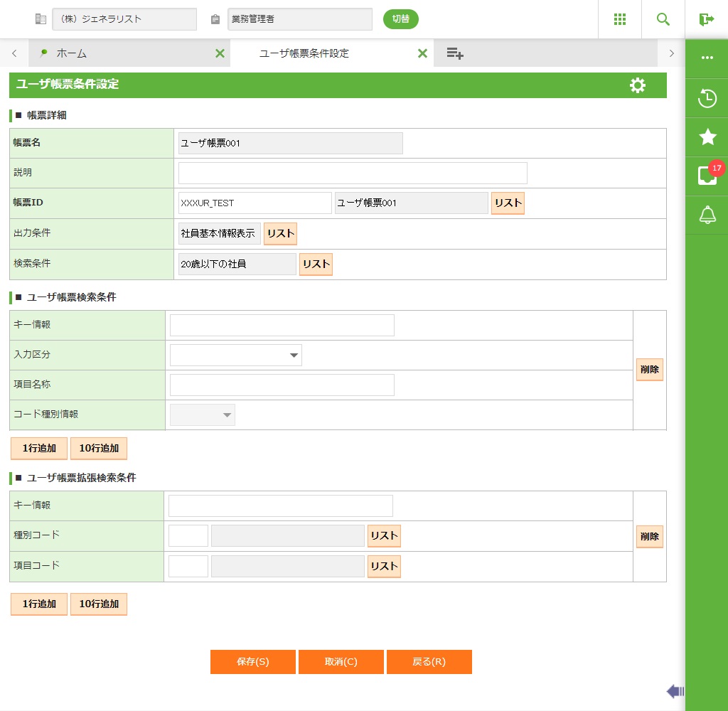The height and width of the screenshot is (711, 728).
Task: Click the 保存(S) button
Action: pyautogui.click(x=252, y=661)
